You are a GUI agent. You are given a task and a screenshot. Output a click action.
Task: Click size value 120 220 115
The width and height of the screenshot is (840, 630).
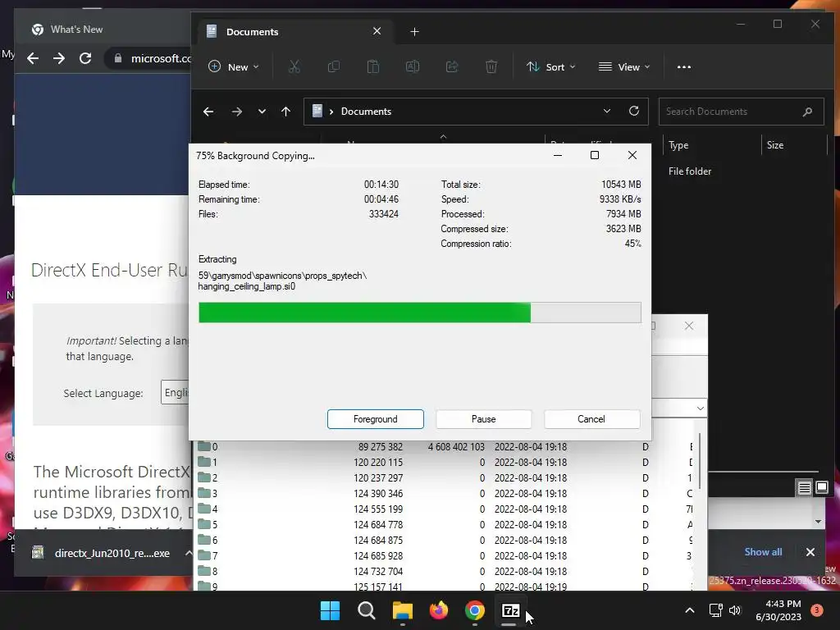coord(378,463)
